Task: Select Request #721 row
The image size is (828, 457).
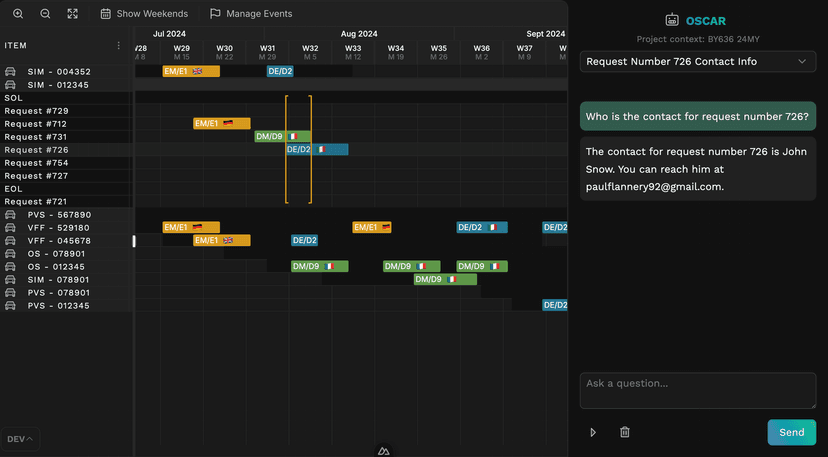Action: 66,201
